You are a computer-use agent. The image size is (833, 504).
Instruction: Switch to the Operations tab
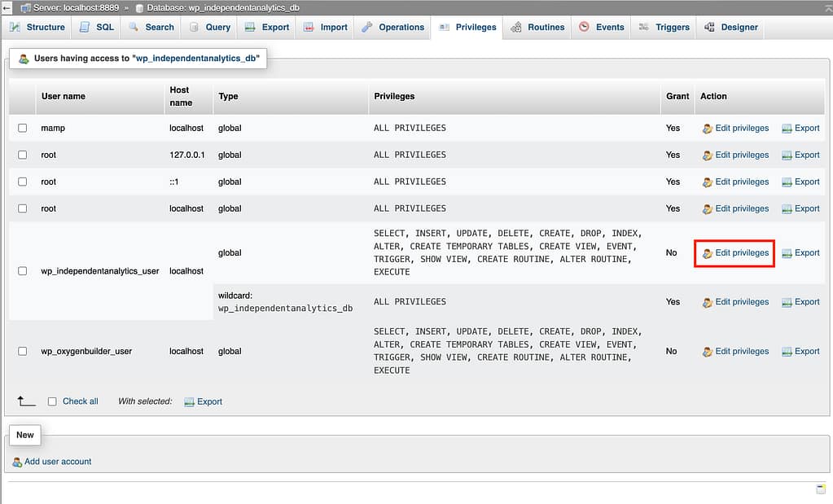392,27
